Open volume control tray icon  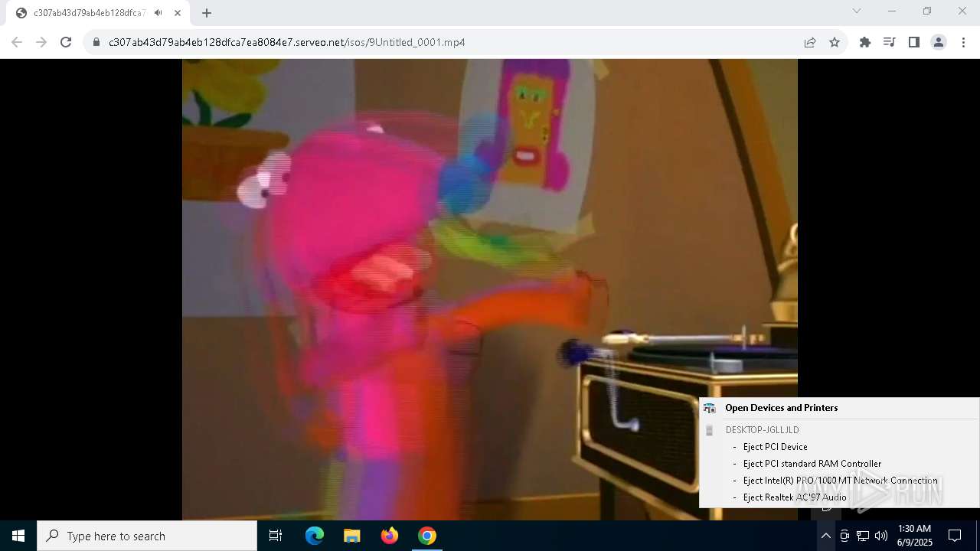click(881, 536)
